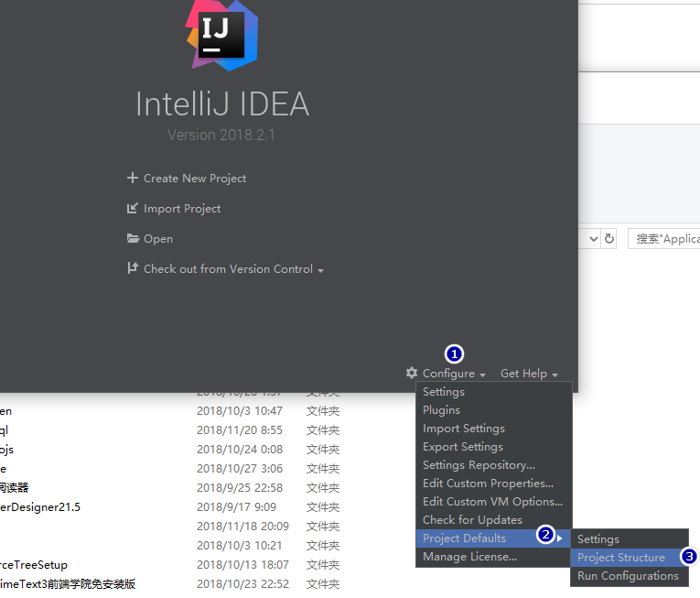Click the Open link

click(x=158, y=239)
